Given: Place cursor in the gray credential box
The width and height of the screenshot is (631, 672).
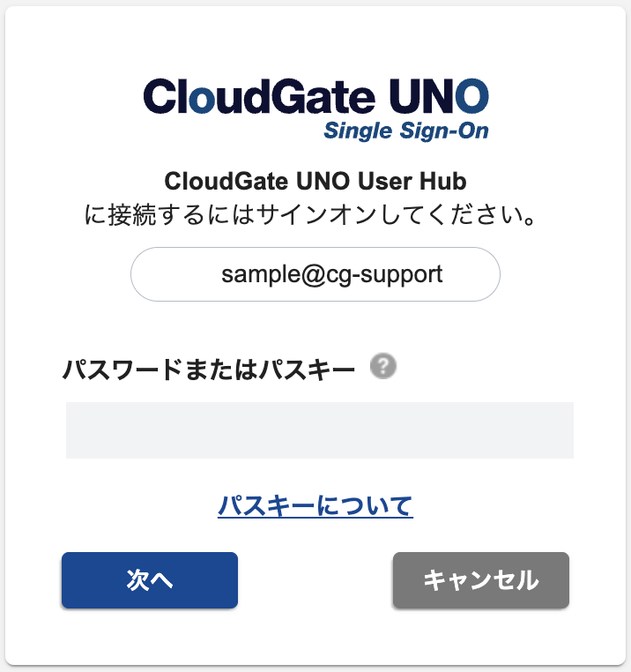Looking at the screenshot, I should tap(320, 430).
